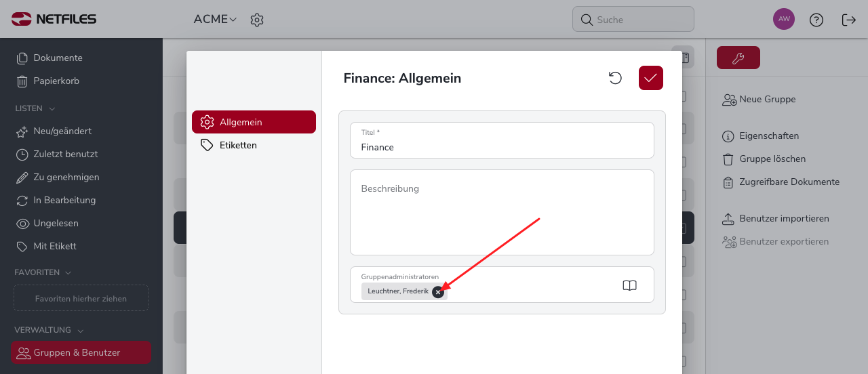The image size is (868, 374).
Task: Open the address book icon in Gruppenadministratoren
Action: tap(629, 285)
